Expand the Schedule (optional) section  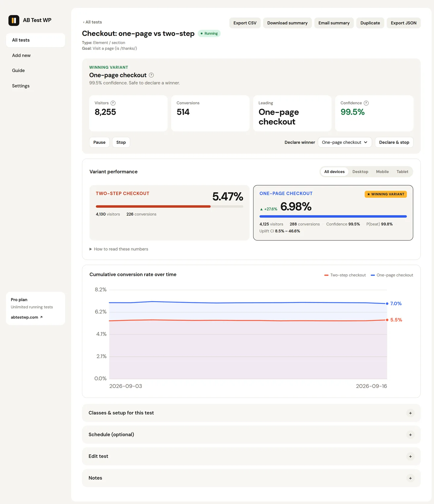coord(251,435)
